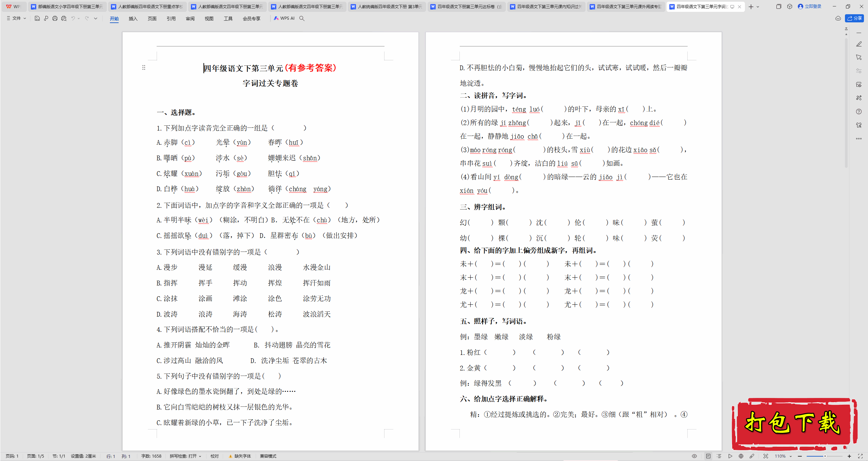Click the Save icon in the toolbar
Image resolution: width=868 pixels, height=461 pixels.
(37, 18)
